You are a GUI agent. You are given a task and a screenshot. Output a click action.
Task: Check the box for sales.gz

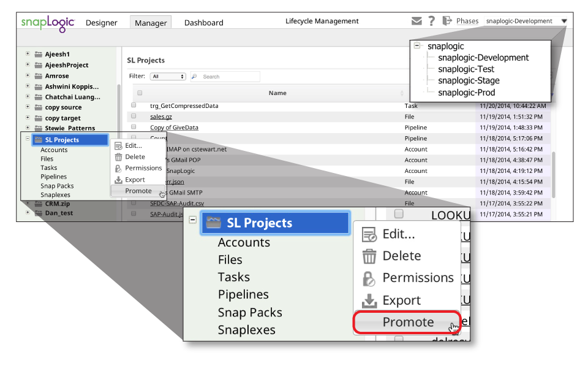[x=134, y=116]
